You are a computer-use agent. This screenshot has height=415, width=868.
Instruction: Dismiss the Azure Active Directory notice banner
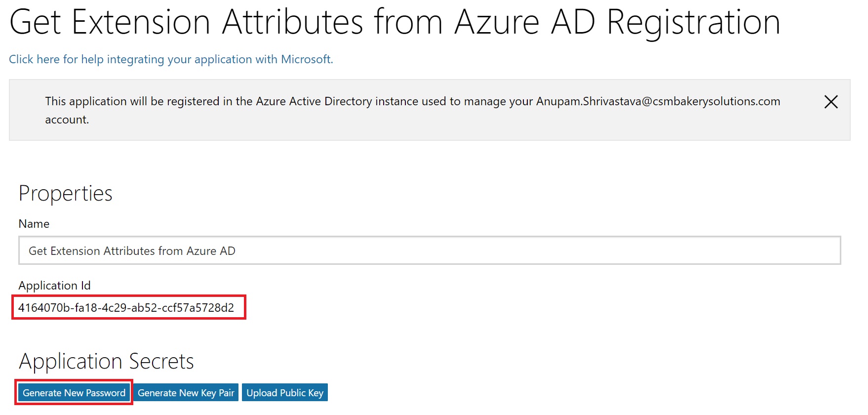(831, 102)
